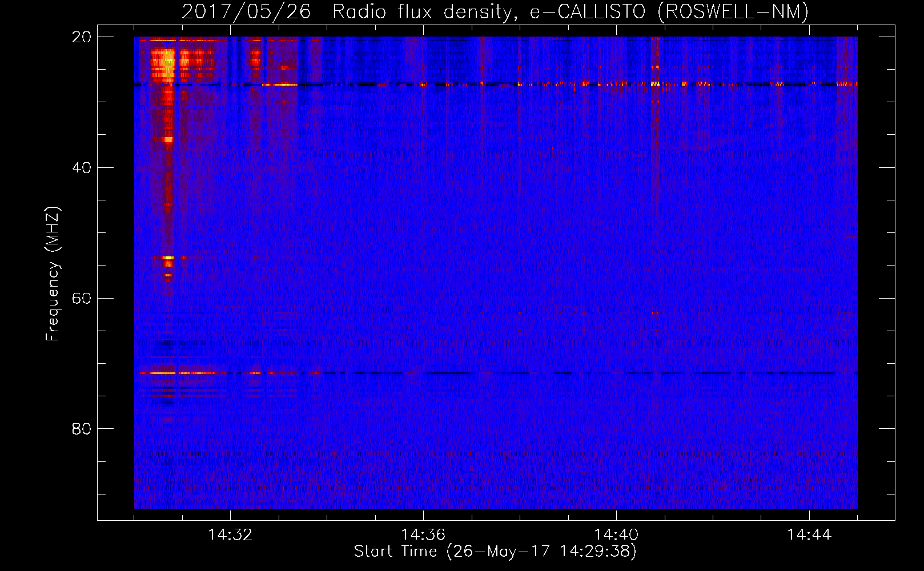Click the 'Start Time (26-May-17 14:29:38)' label
This screenshot has width=924, height=571.
coord(495,552)
